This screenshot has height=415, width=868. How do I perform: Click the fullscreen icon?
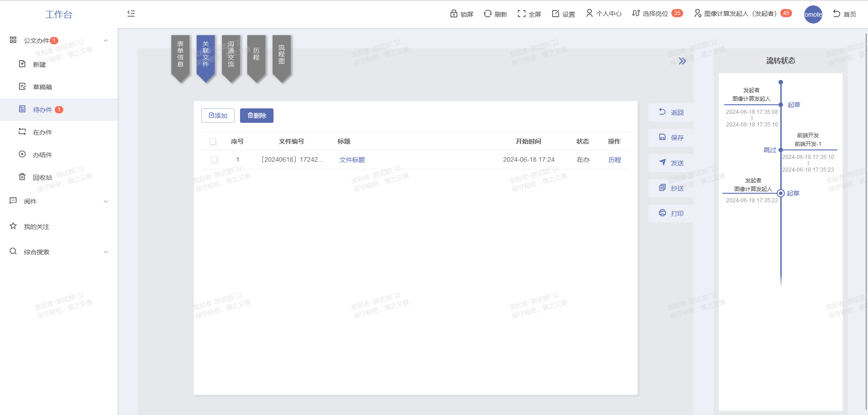[522, 14]
